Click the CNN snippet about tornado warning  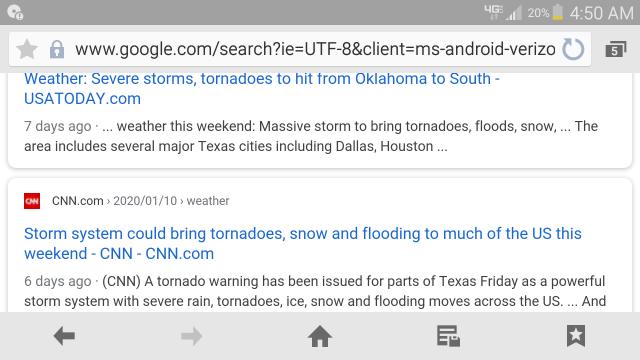[x=315, y=291]
